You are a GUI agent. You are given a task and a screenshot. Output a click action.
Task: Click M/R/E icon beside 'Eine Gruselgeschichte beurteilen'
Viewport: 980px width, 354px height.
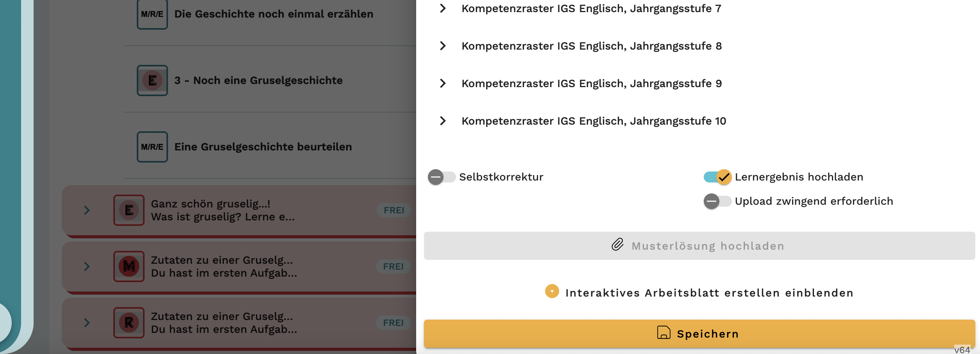pyautogui.click(x=152, y=147)
